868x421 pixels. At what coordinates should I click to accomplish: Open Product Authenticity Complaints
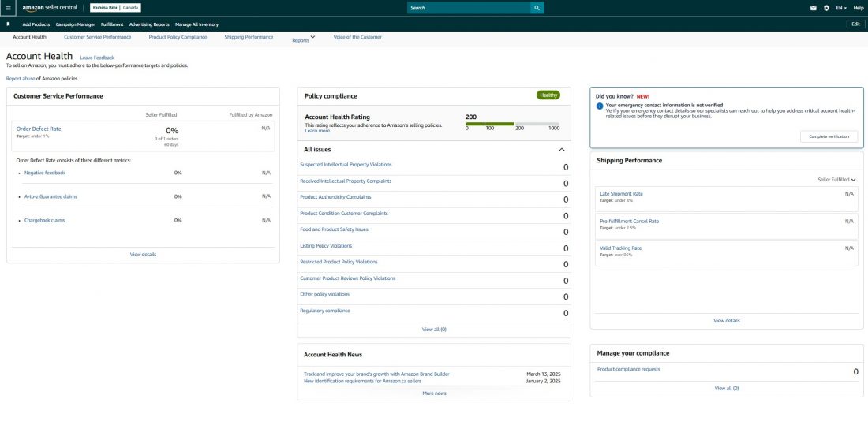pyautogui.click(x=335, y=197)
